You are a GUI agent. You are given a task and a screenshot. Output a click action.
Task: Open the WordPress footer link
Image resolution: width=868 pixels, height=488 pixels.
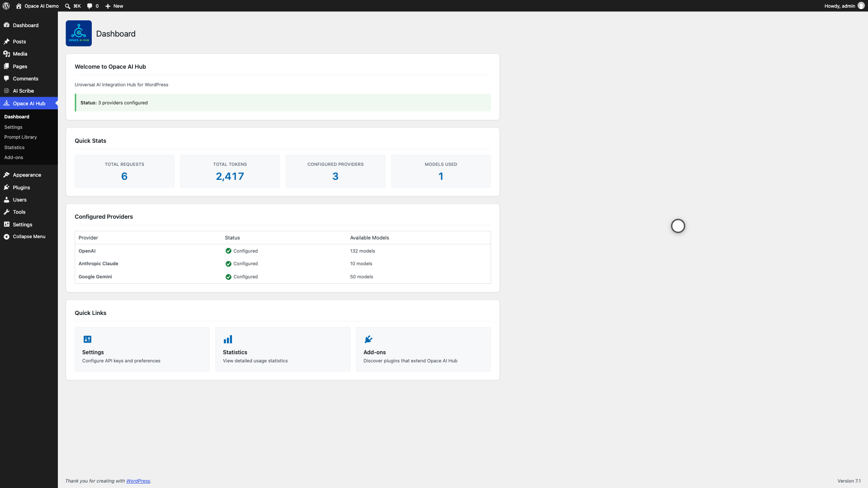pos(138,481)
